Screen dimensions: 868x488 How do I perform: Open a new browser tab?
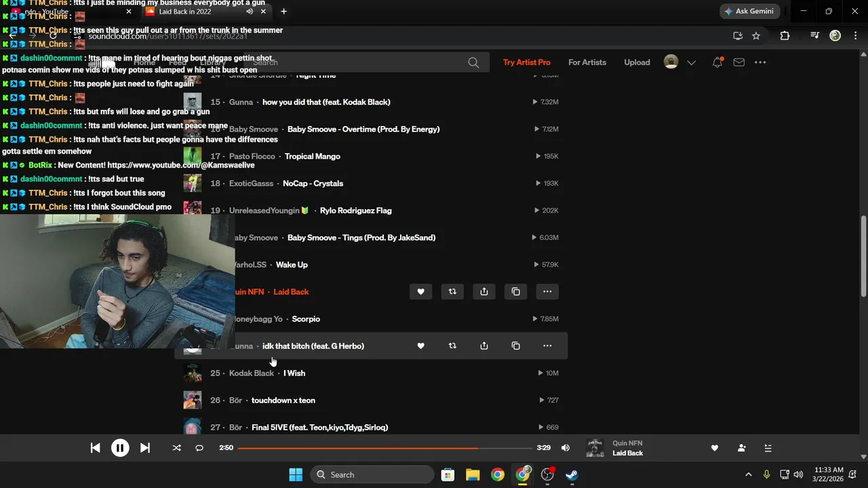click(283, 12)
